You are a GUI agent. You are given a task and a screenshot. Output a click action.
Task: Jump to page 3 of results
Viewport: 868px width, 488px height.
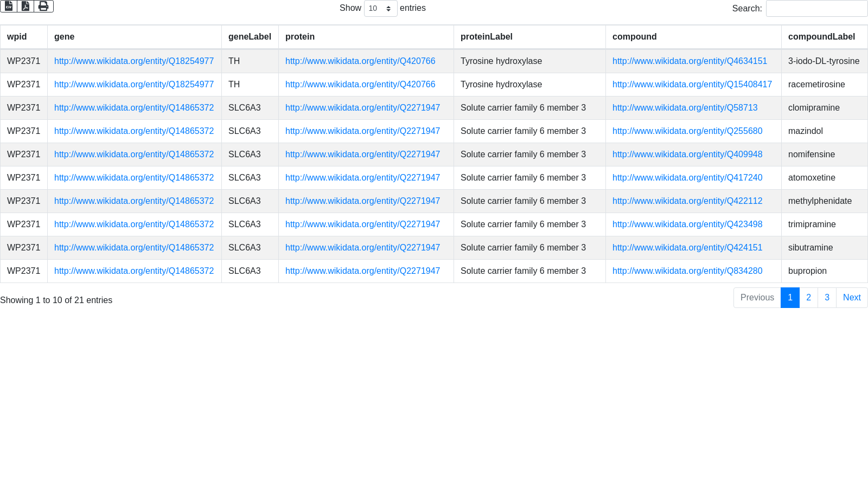pyautogui.click(x=827, y=298)
